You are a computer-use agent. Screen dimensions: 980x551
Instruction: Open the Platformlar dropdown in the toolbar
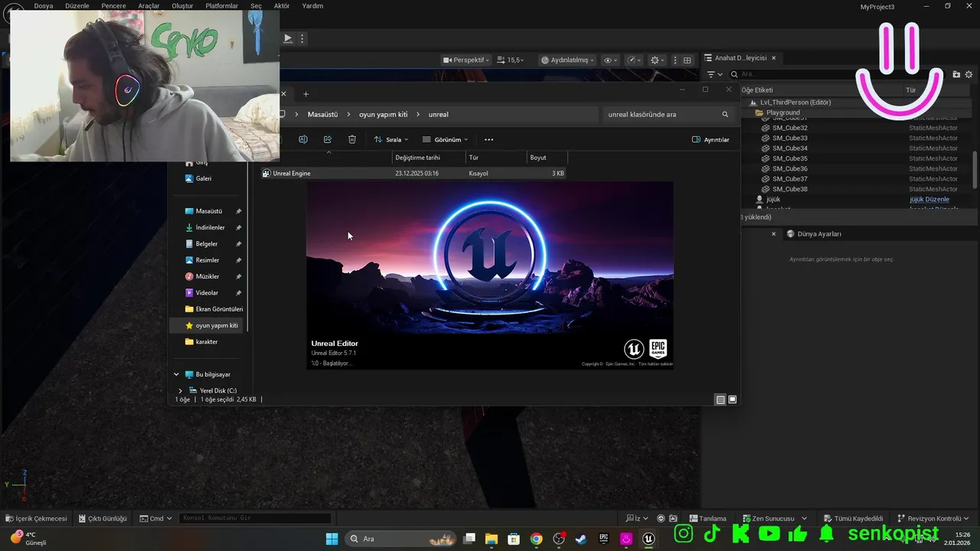pyautogui.click(x=221, y=6)
